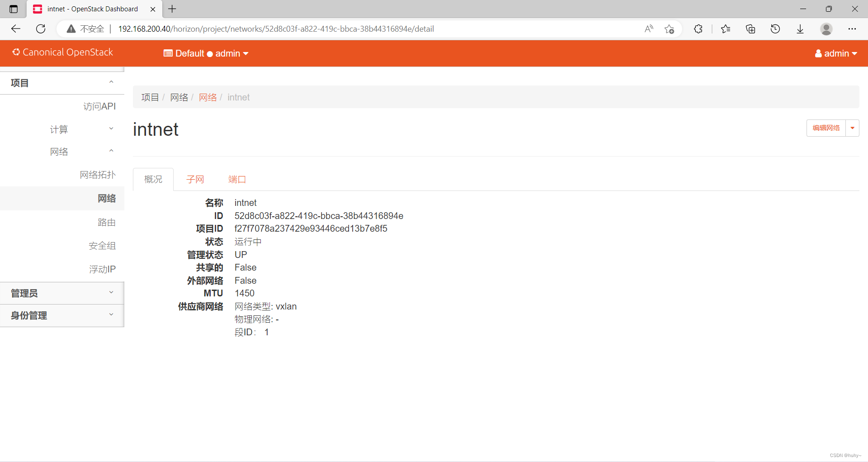Add page to favorites star icon

[670, 29]
